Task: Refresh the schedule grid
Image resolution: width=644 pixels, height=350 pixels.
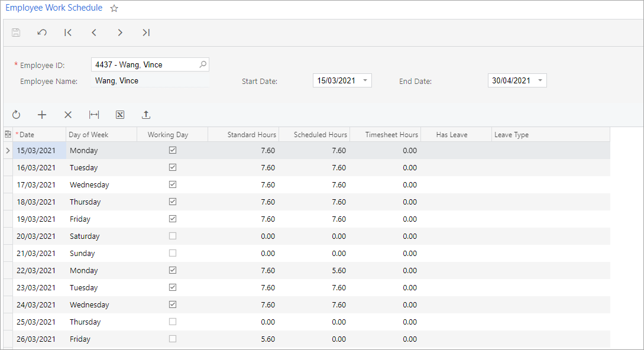Action: click(16, 115)
